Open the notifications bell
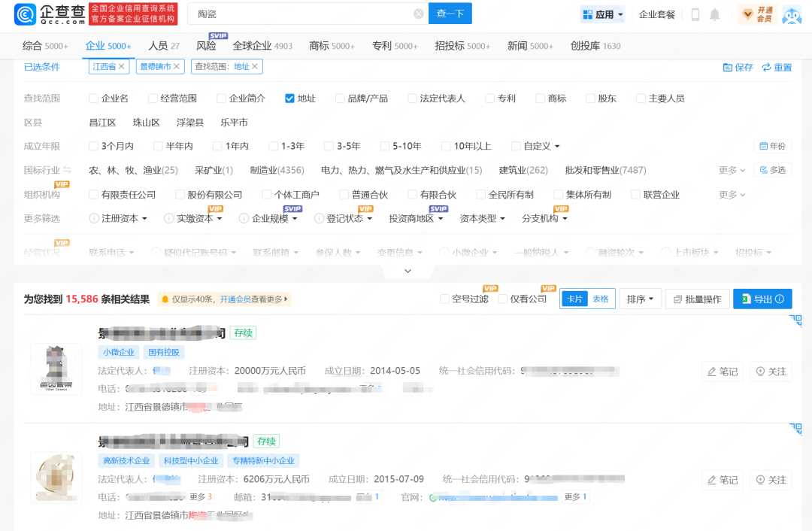Image resolution: width=812 pixels, height=531 pixels. click(x=715, y=14)
